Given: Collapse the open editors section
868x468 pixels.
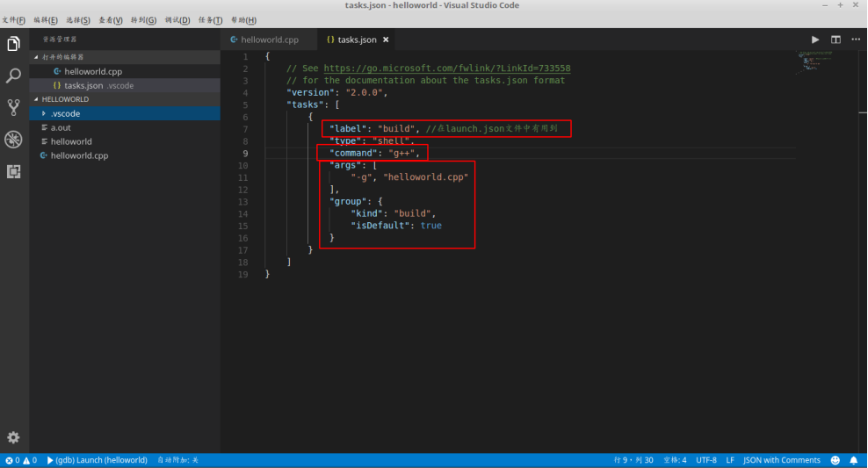Looking at the screenshot, I should [x=125, y=57].
